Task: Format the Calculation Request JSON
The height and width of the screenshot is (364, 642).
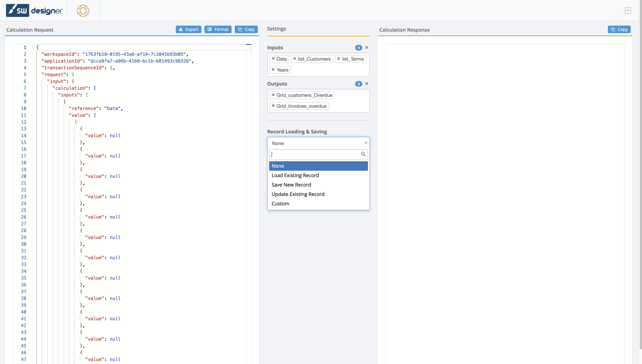Action: coord(218,29)
